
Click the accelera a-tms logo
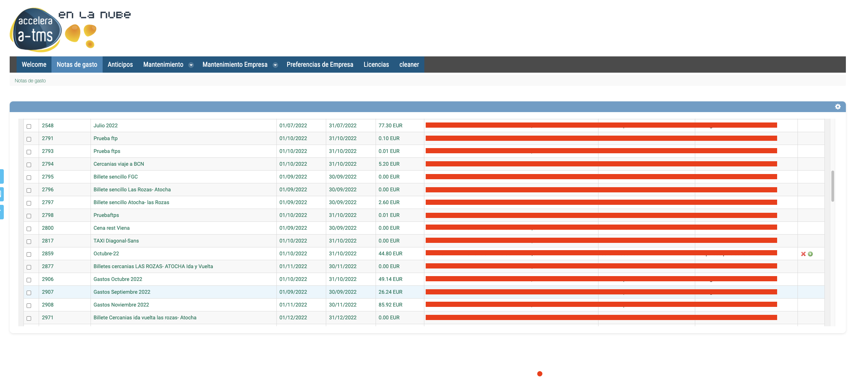click(x=36, y=30)
